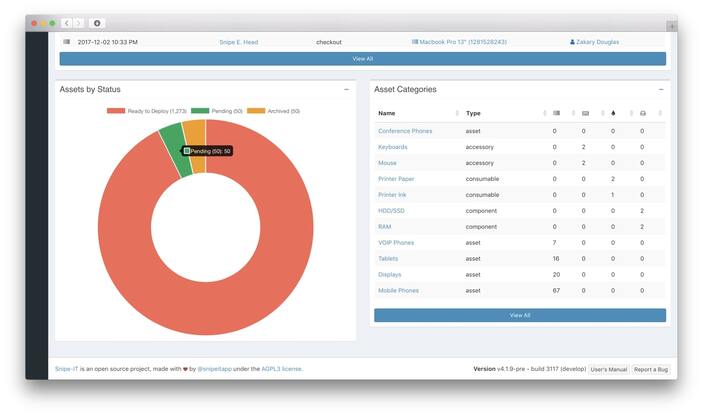Viewport: 703px width, 416px height.
Task: Click the browser back arrow button
Action: point(67,23)
